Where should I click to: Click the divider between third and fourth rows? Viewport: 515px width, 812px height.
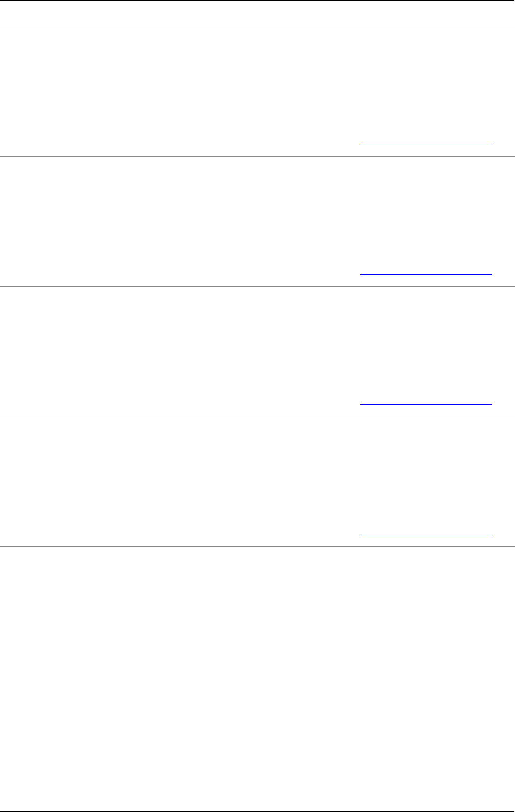(257, 417)
